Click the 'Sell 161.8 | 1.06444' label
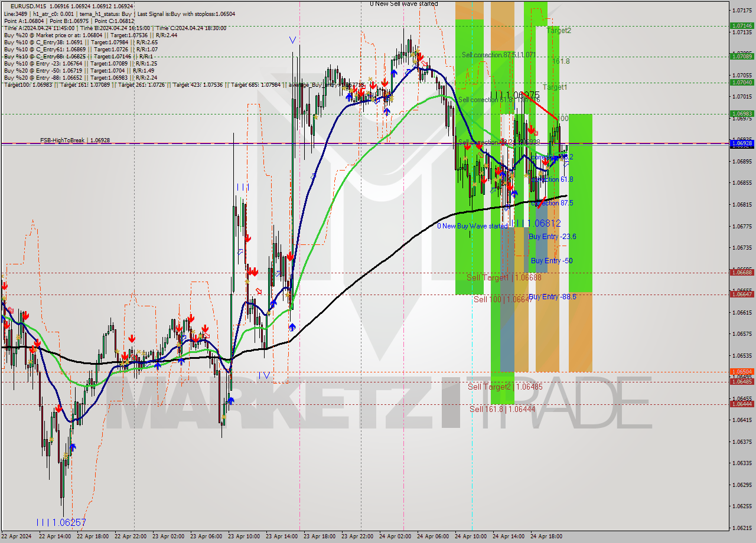 (503, 408)
